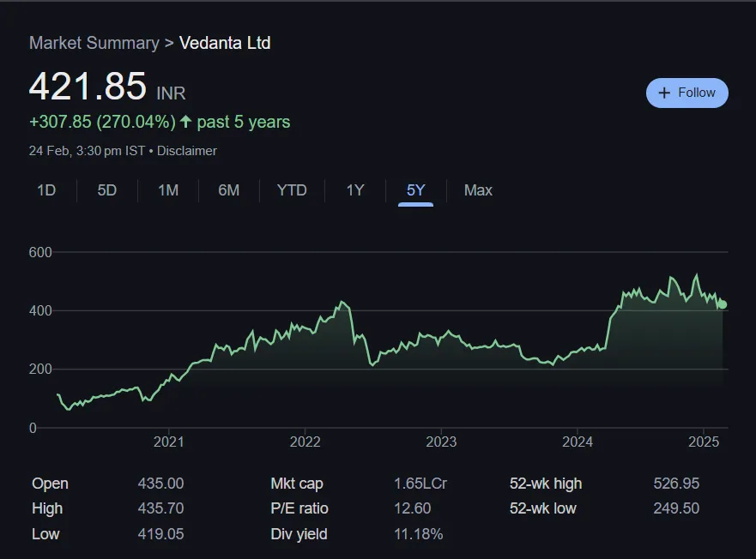Click the Follow button
This screenshot has height=559, width=756.
687,93
